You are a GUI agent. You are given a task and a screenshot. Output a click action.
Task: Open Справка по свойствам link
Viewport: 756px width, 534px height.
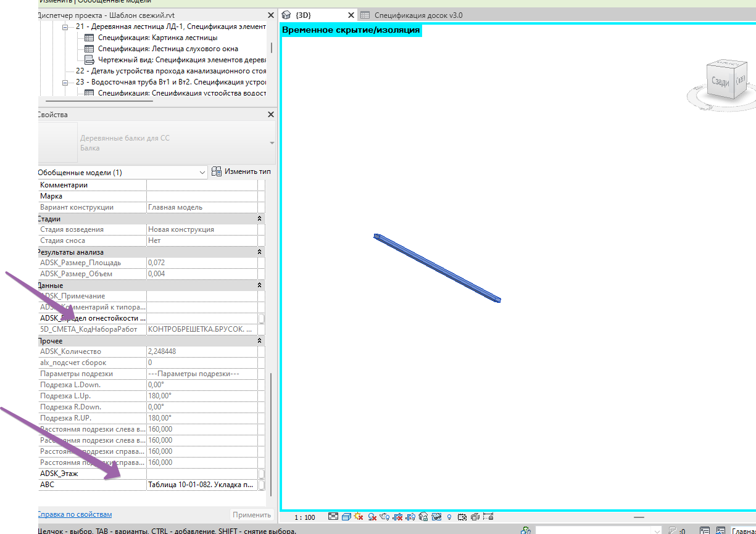(x=75, y=514)
